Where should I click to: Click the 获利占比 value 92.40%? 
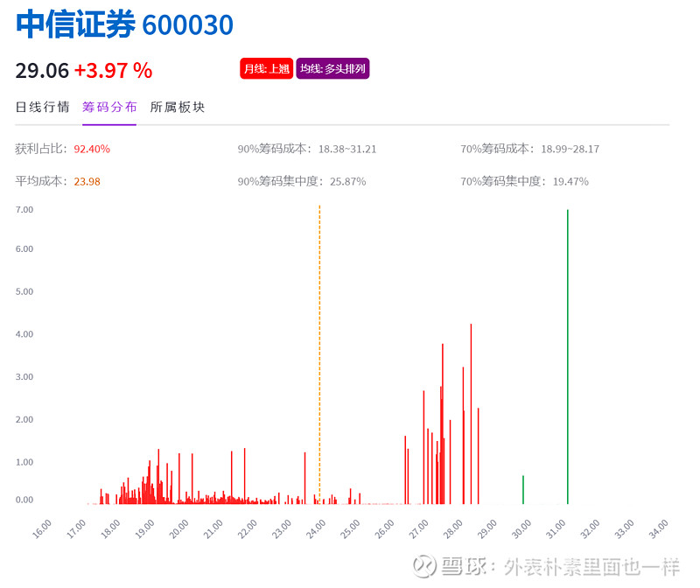pyautogui.click(x=92, y=149)
